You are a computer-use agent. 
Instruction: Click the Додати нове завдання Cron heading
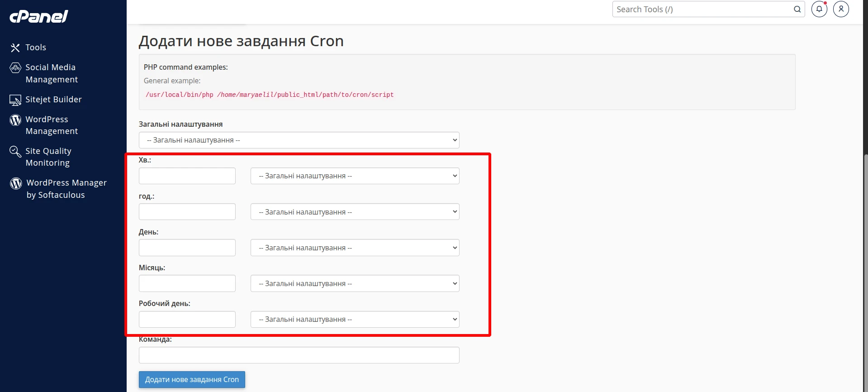[241, 41]
